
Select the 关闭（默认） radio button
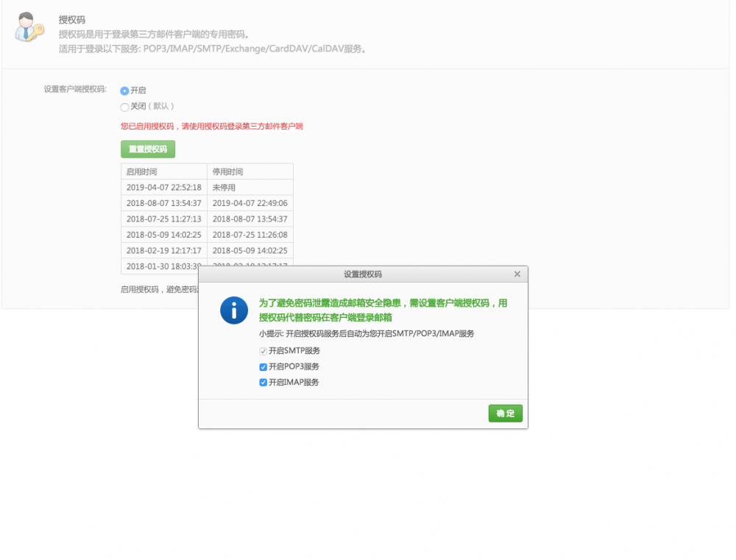click(124, 107)
